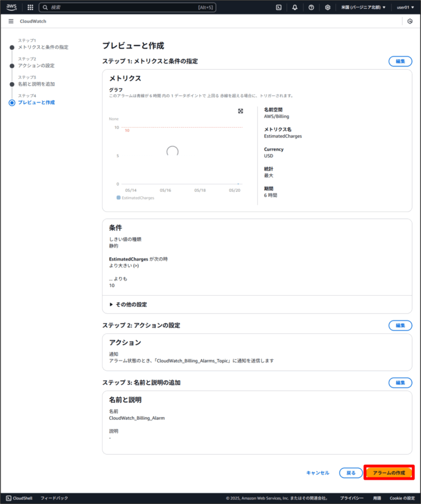Click the alarm name CloudWatch_Billing_Alarm
Viewport: 421px width, 504px height.
click(137, 418)
